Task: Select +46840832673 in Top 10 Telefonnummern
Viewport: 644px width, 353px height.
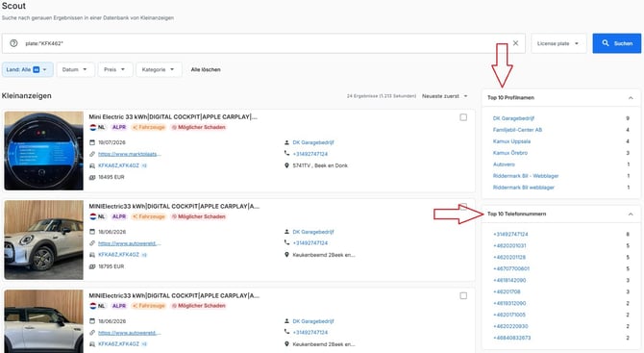Action: pos(511,338)
